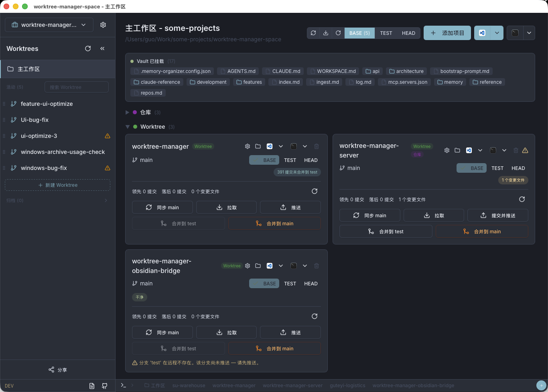This screenshot has width=548, height=392.
Task: Switch to su-warehouse terminal tab
Action: [189, 386]
